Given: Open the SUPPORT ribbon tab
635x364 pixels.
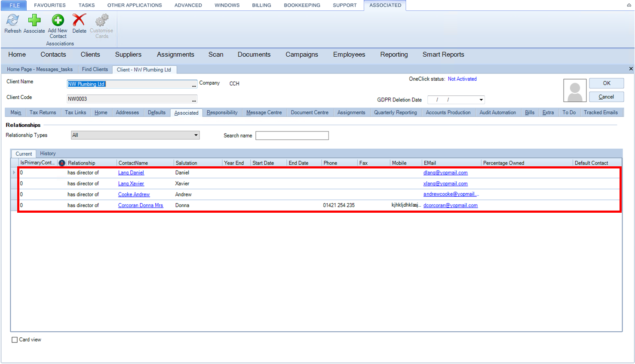Looking at the screenshot, I should click(345, 5).
